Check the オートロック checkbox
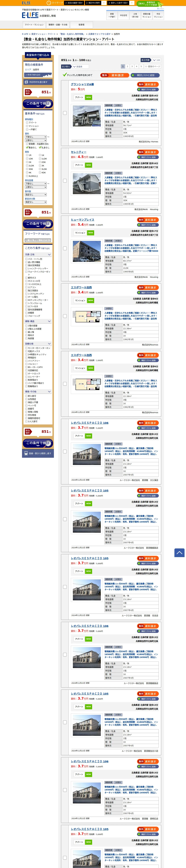 26,374
